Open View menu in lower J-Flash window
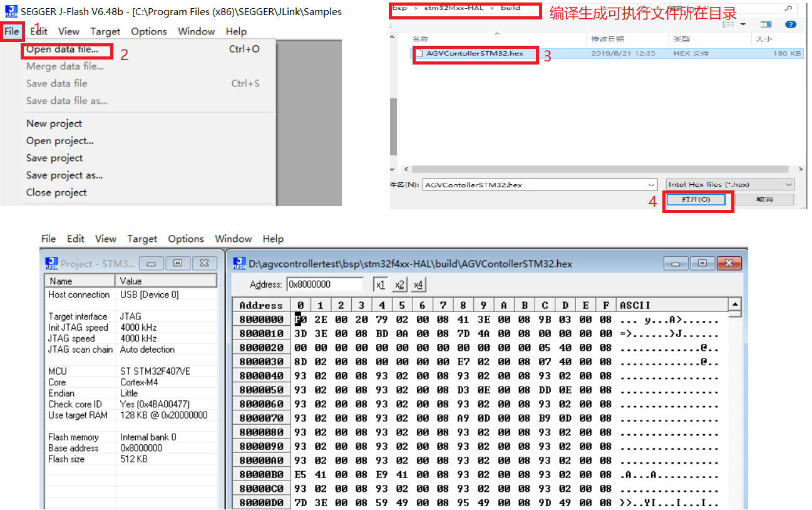The height and width of the screenshot is (510, 812). (106, 239)
